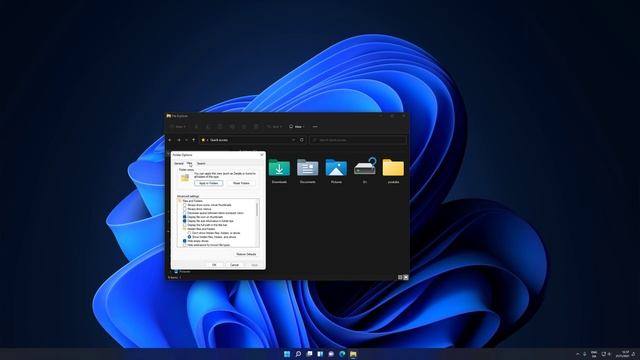Click the Search Quick access box
This screenshot has height=360, width=640.
(x=358, y=140)
